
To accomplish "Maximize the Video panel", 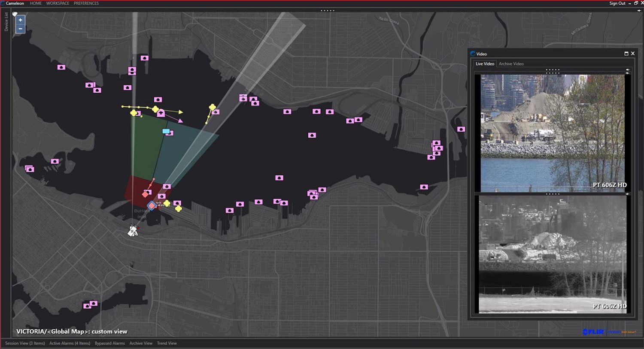I will [626, 54].
